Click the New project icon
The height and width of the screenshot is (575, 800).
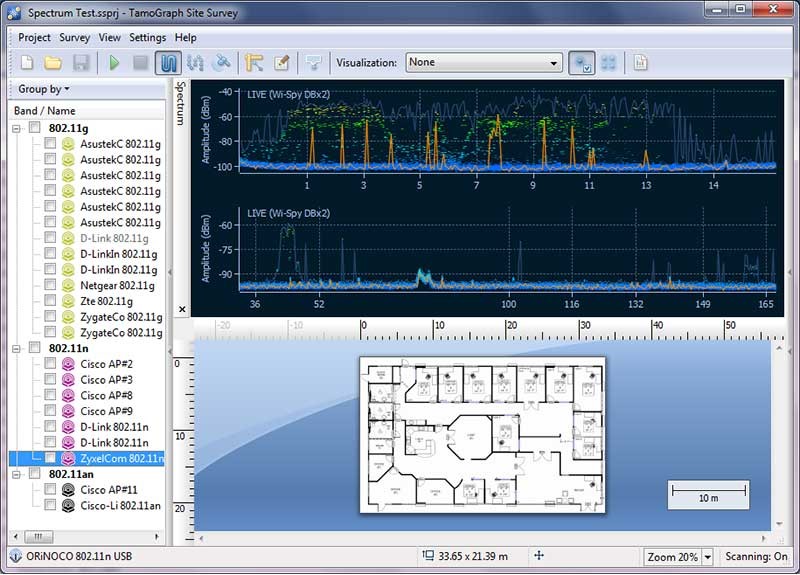point(27,63)
